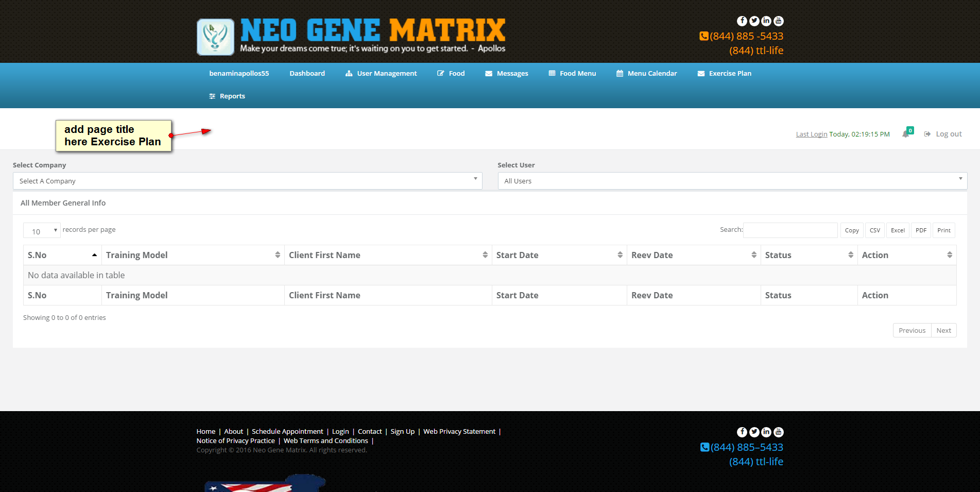Image resolution: width=980 pixels, height=492 pixels.
Task: Open Twitter icon in the top header
Action: pos(754,21)
